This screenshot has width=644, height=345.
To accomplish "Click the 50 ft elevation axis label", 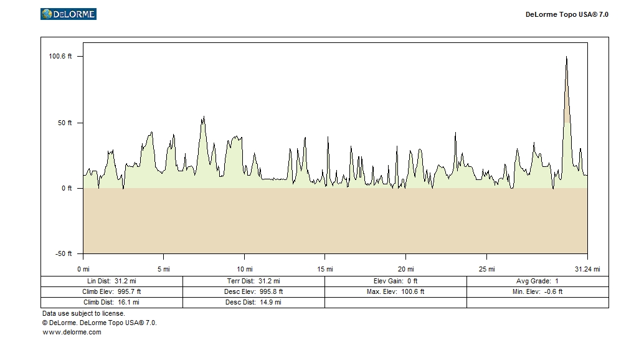I will [x=65, y=123].
